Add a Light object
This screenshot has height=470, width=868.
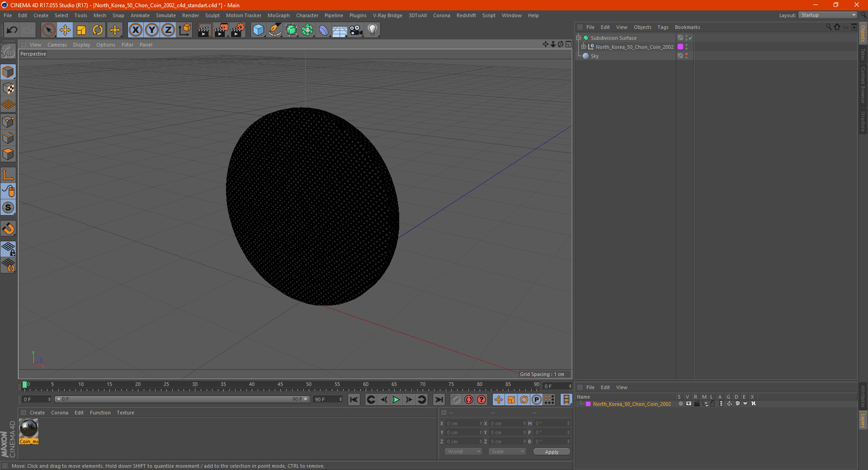click(373, 30)
